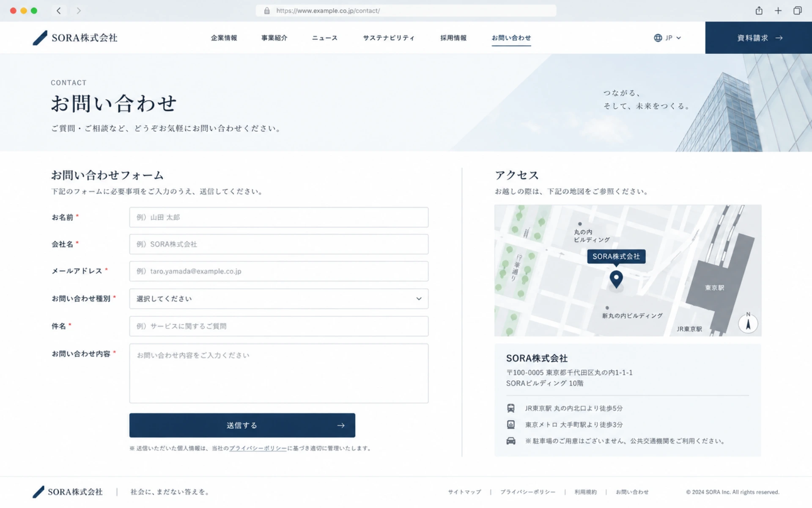This screenshot has height=508, width=812.
Task: Click the train icon beside JR東京駅
Action: click(x=511, y=408)
